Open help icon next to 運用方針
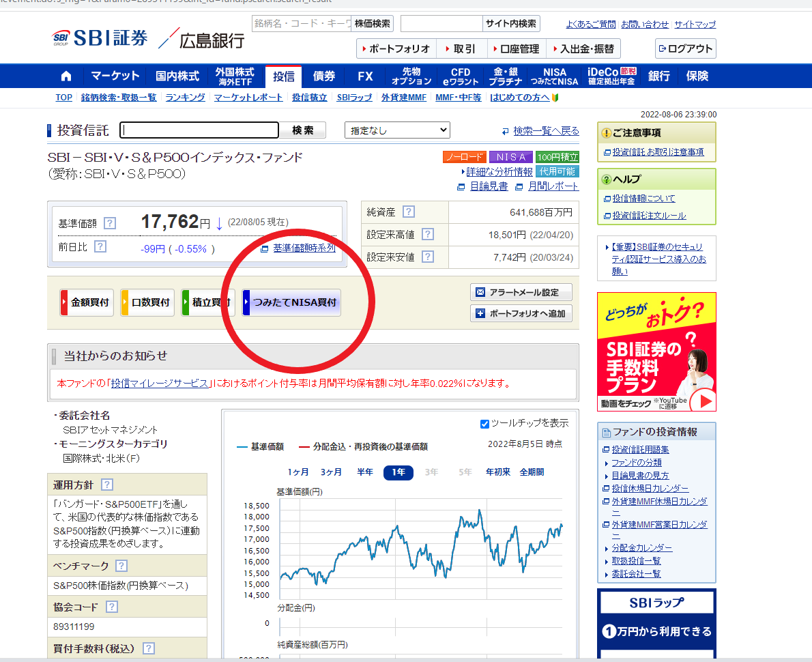 107,485
